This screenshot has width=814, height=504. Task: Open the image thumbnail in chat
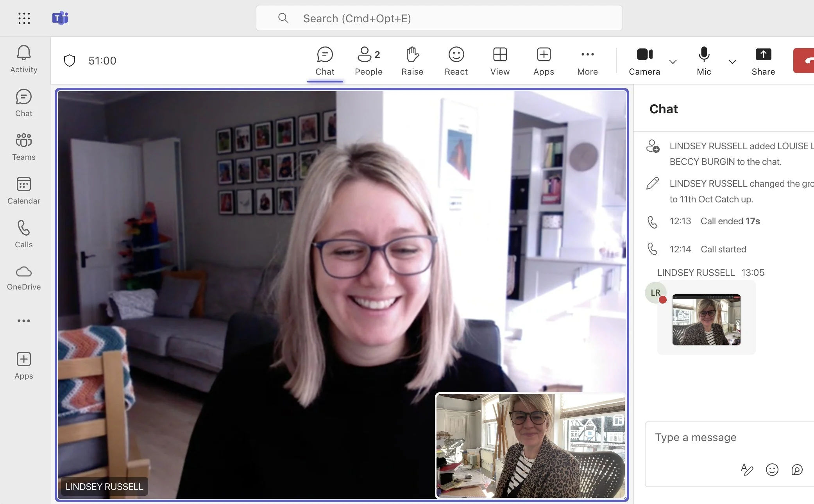(706, 320)
